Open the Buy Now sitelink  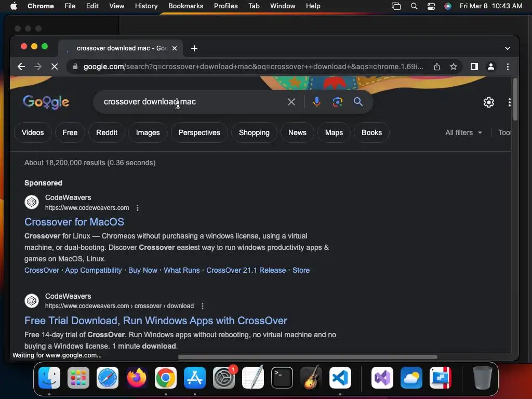tap(143, 270)
